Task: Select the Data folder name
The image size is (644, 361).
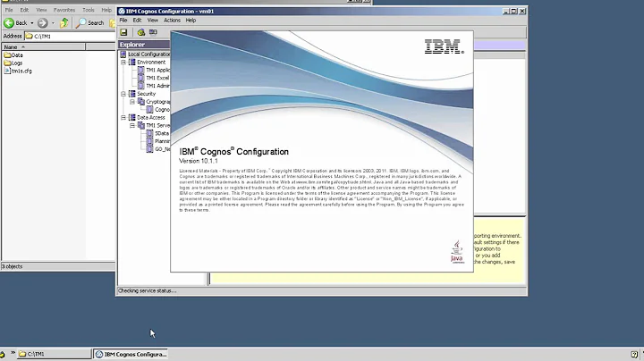Action: click(x=17, y=55)
